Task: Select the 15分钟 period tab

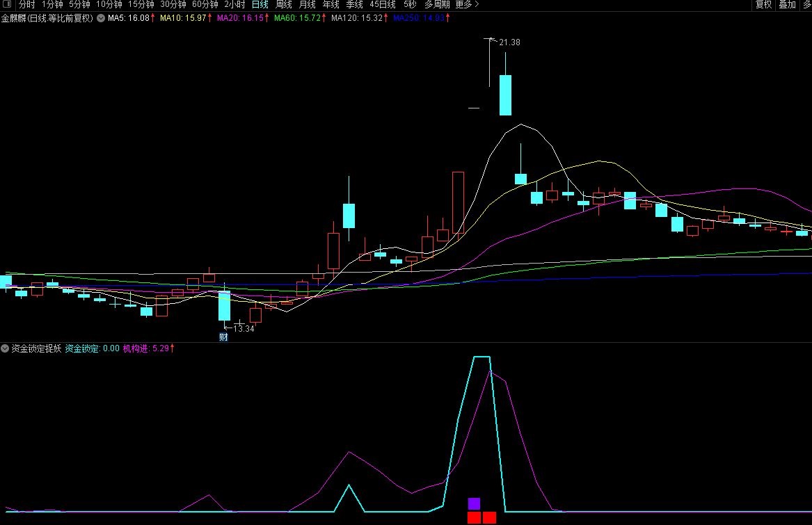Action: click(141, 4)
